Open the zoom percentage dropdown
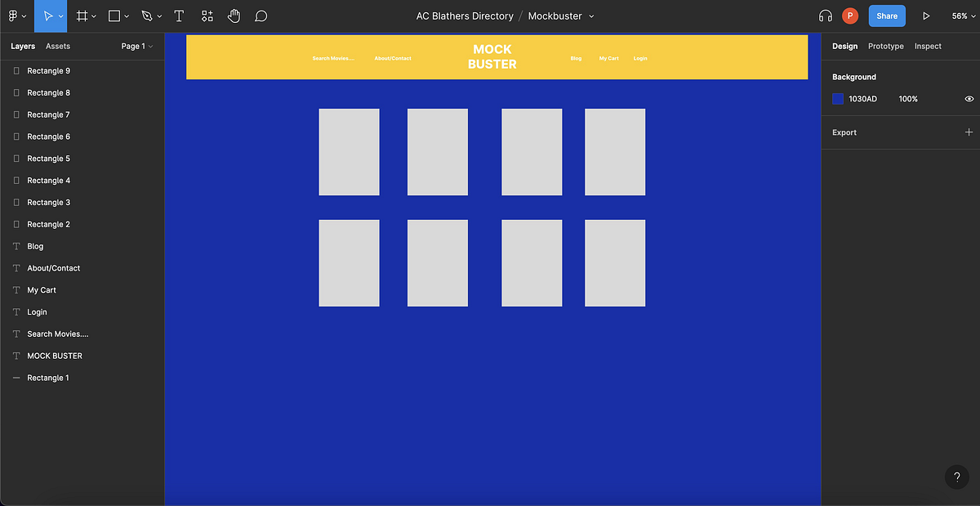Image resolution: width=980 pixels, height=506 pixels. (962, 15)
